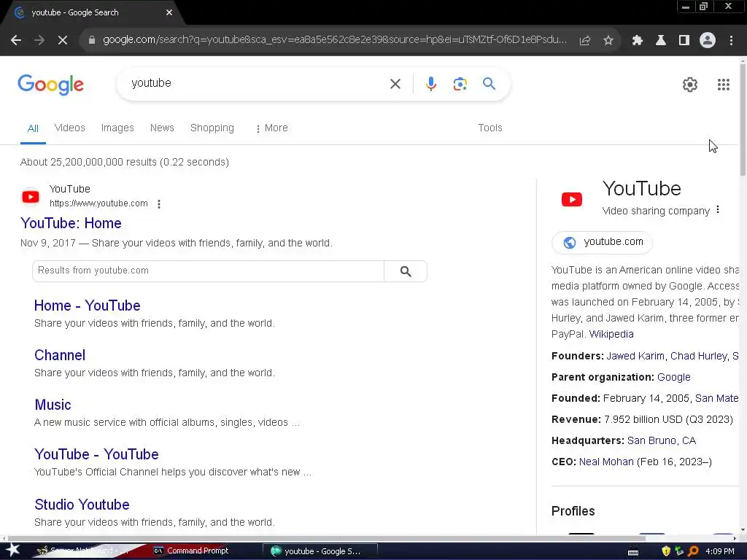
Task: Open the Channel sitelink
Action: point(60,355)
